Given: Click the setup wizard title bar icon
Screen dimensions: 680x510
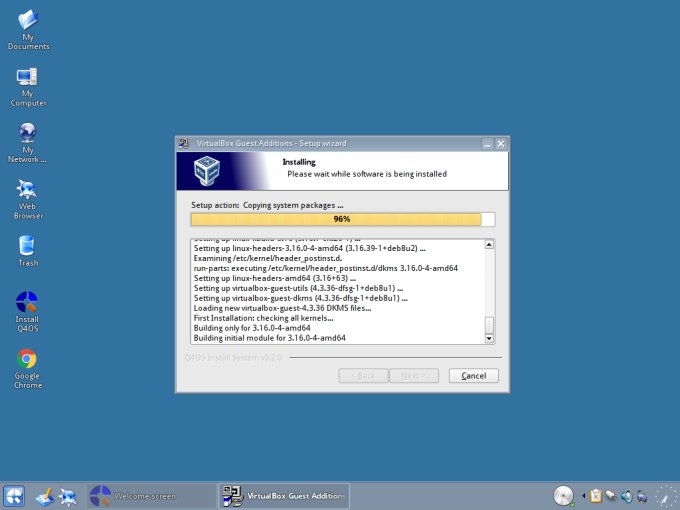Looking at the screenshot, I should [x=184, y=144].
